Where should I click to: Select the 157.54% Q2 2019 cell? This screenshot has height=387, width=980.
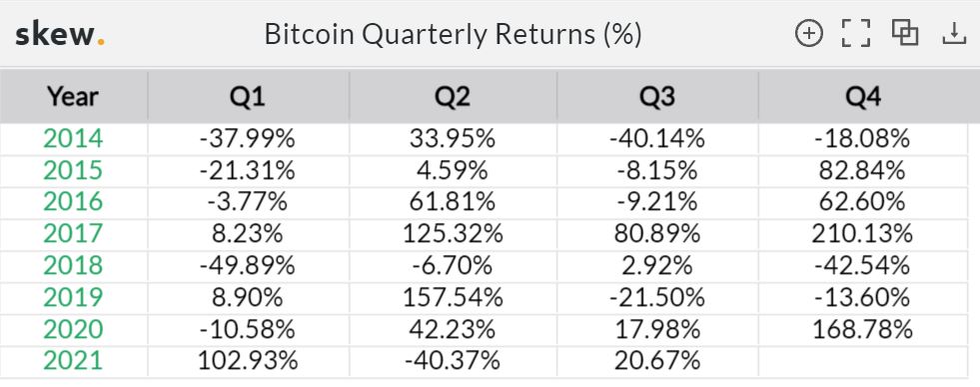pyautogui.click(x=453, y=298)
